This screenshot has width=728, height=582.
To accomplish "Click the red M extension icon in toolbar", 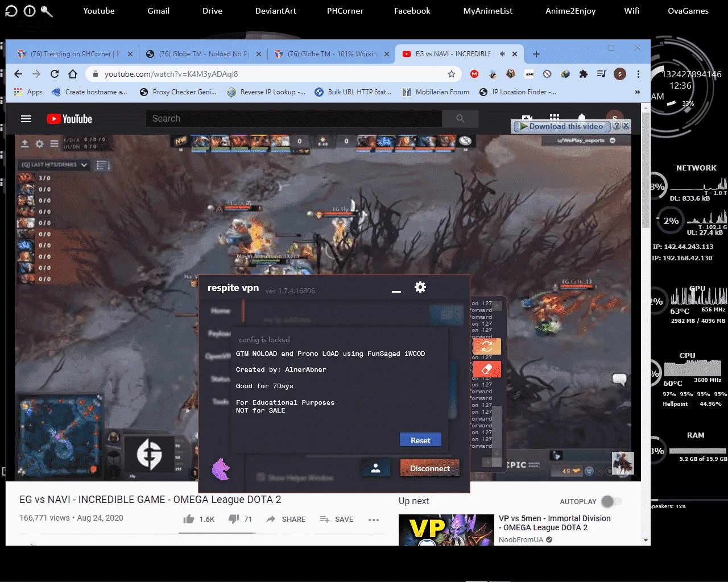I will [474, 74].
